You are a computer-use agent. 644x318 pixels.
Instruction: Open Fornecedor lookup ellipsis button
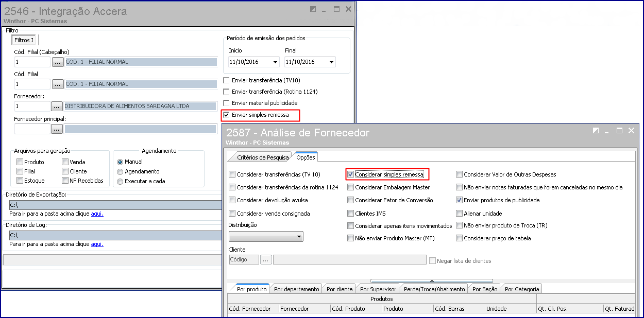pos(58,106)
